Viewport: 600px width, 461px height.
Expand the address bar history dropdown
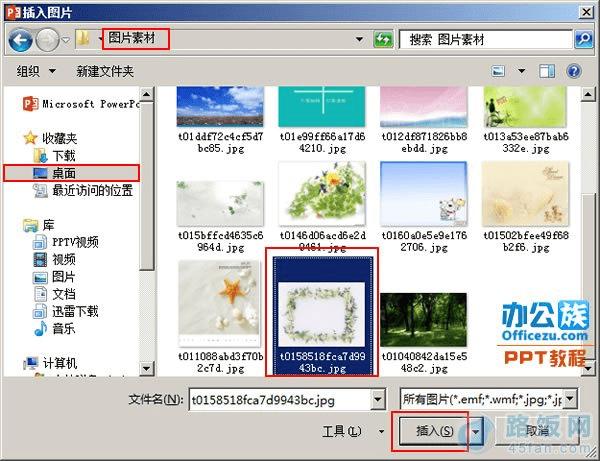coord(359,39)
